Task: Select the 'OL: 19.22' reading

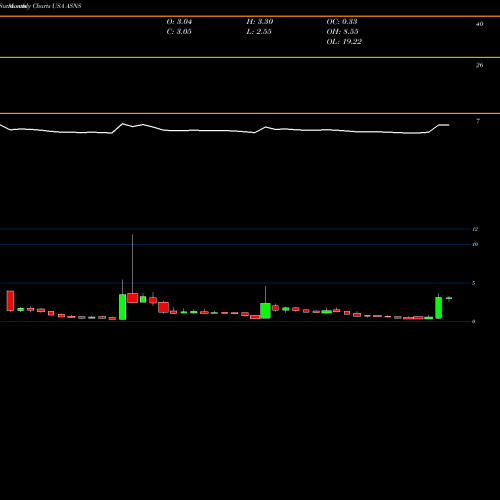Action: pyautogui.click(x=344, y=42)
